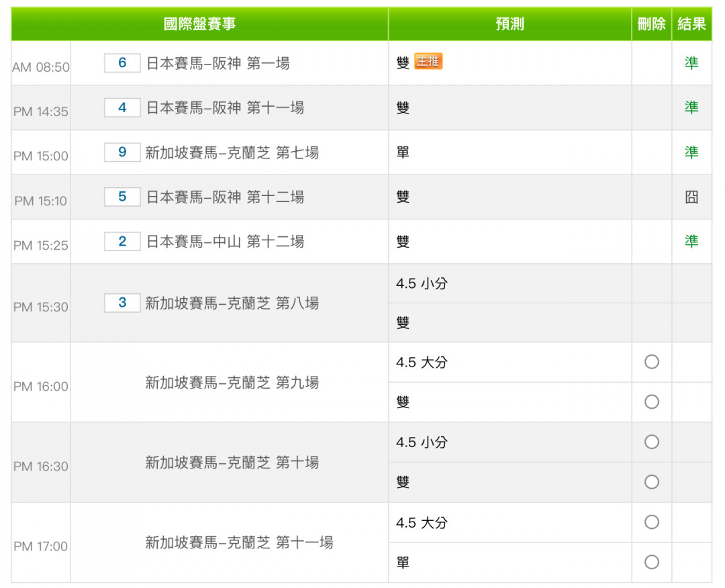This screenshot has width=725, height=588.
Task: Open 新加坡賽馬–克蘭芝 第十場 event
Action: pos(232,462)
